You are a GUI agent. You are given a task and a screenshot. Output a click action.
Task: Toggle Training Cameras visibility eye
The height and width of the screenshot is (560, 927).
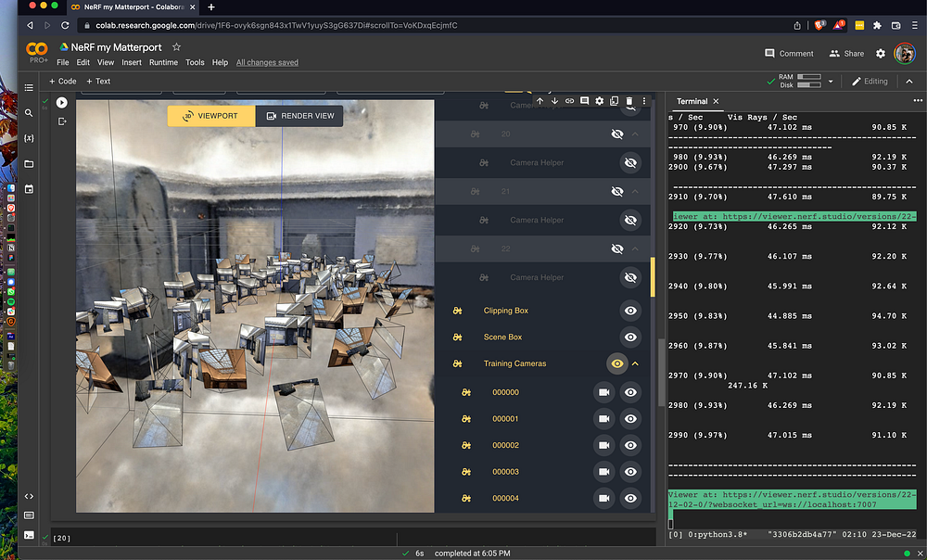(x=616, y=363)
